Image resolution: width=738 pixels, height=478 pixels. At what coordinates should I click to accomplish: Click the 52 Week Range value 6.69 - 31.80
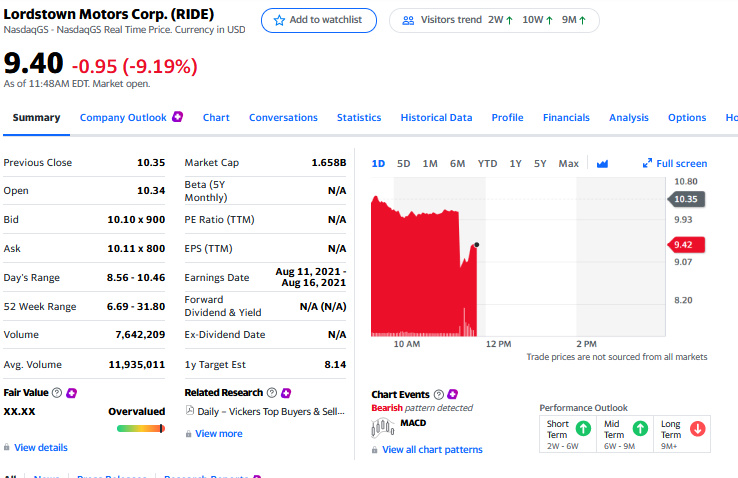point(136,306)
